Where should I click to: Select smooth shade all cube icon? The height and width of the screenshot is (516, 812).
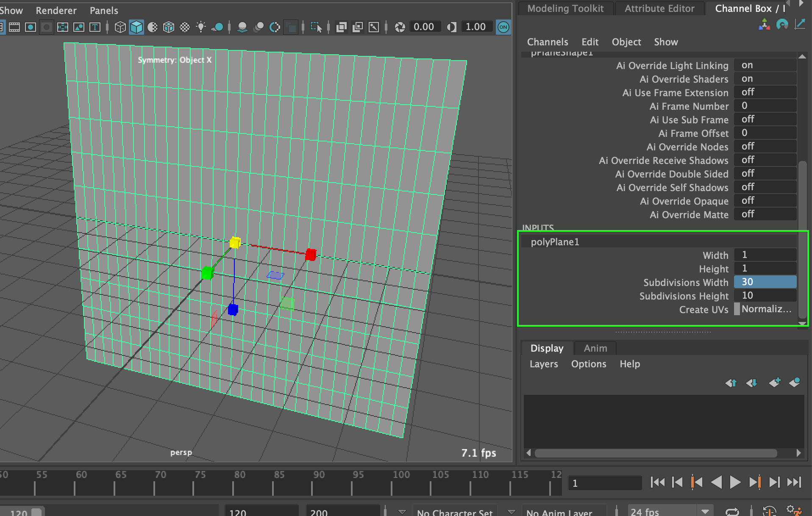coord(136,28)
